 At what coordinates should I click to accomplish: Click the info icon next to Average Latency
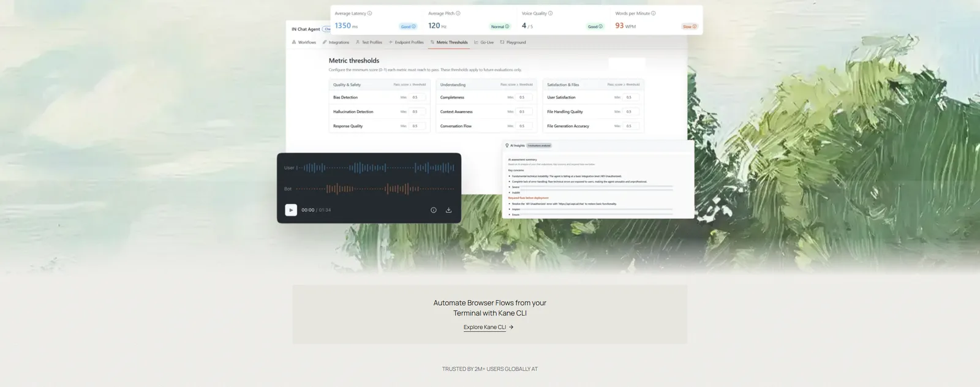[x=369, y=13]
